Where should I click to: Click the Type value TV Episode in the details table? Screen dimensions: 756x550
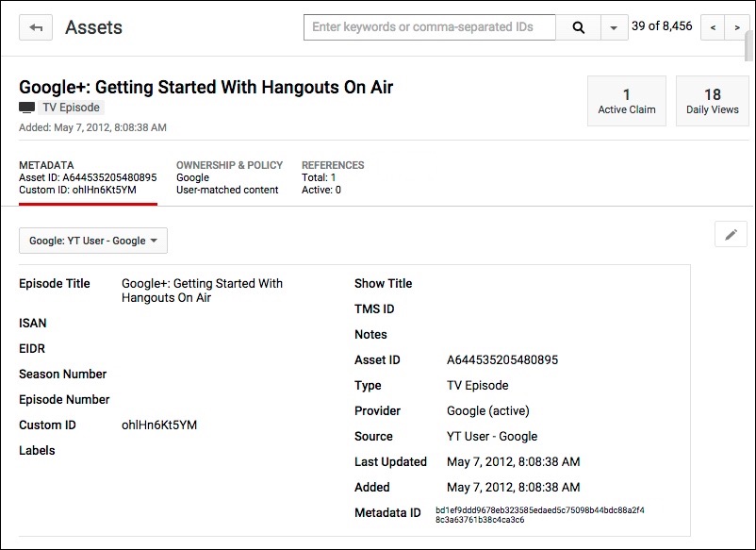(477, 386)
